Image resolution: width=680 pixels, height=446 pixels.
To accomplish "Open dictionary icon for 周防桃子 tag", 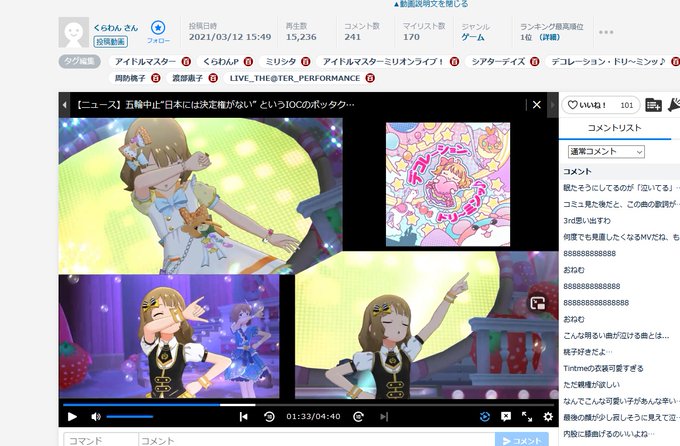I will [155, 78].
